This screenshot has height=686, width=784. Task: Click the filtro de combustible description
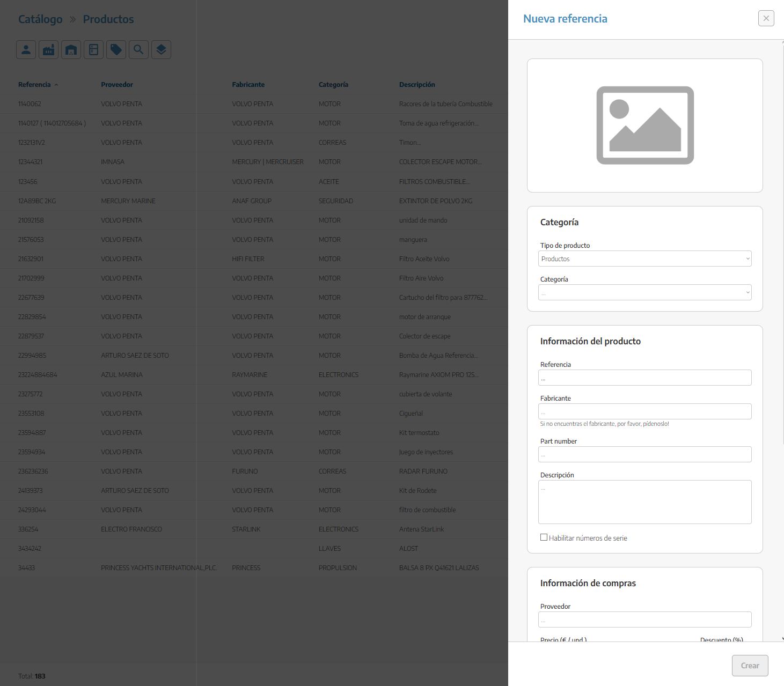pos(428,510)
